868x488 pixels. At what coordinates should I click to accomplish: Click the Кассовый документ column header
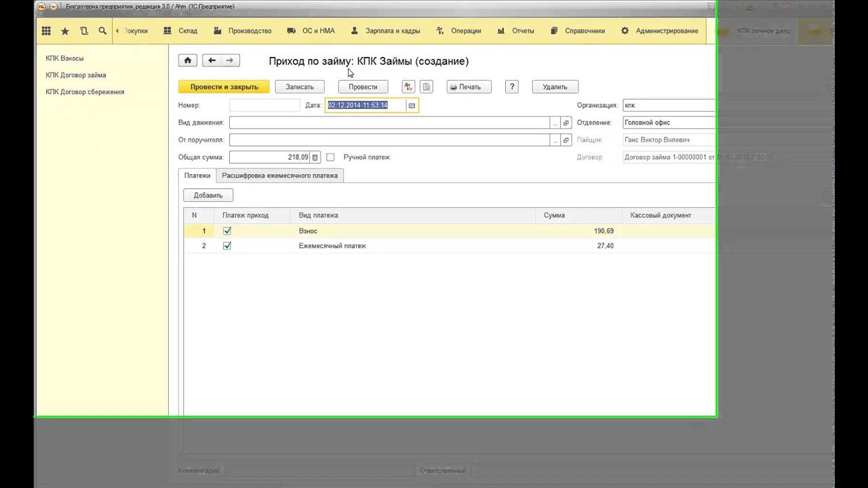669,216
